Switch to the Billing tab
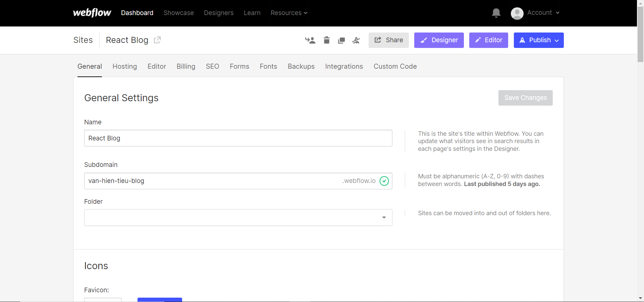The width and height of the screenshot is (644, 302). [186, 66]
